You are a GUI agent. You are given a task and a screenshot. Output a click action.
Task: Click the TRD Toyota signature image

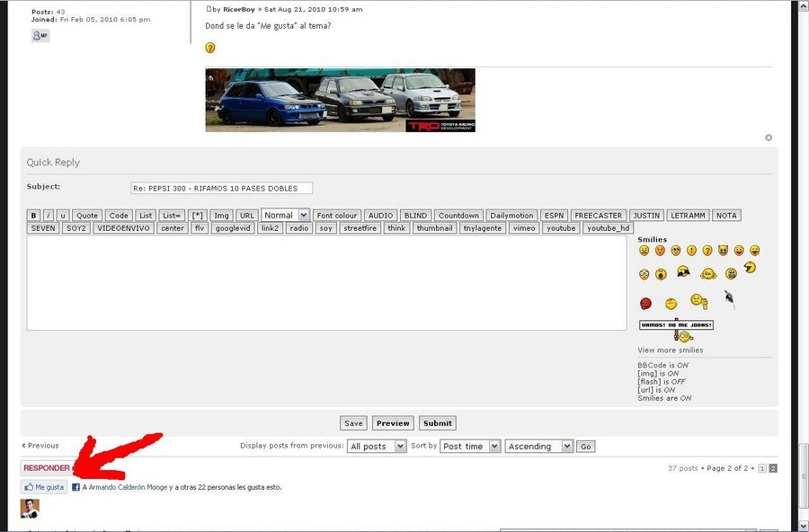coord(340,100)
